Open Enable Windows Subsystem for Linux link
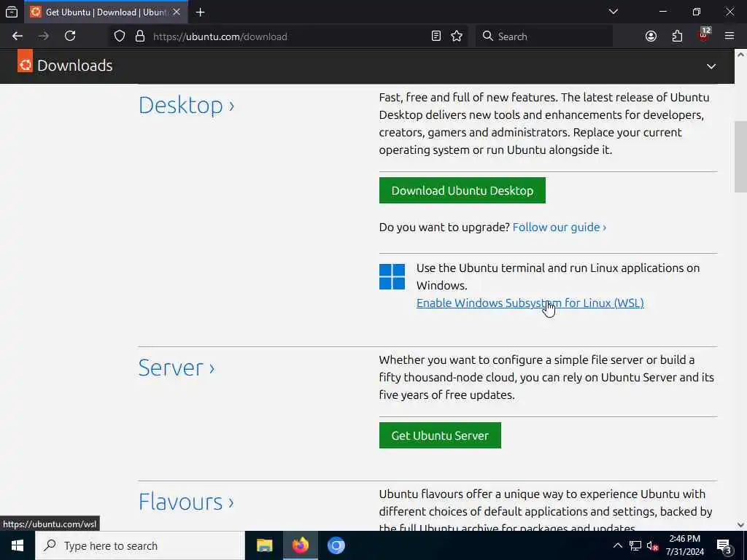Screen dimensions: 747x560 [530, 303]
